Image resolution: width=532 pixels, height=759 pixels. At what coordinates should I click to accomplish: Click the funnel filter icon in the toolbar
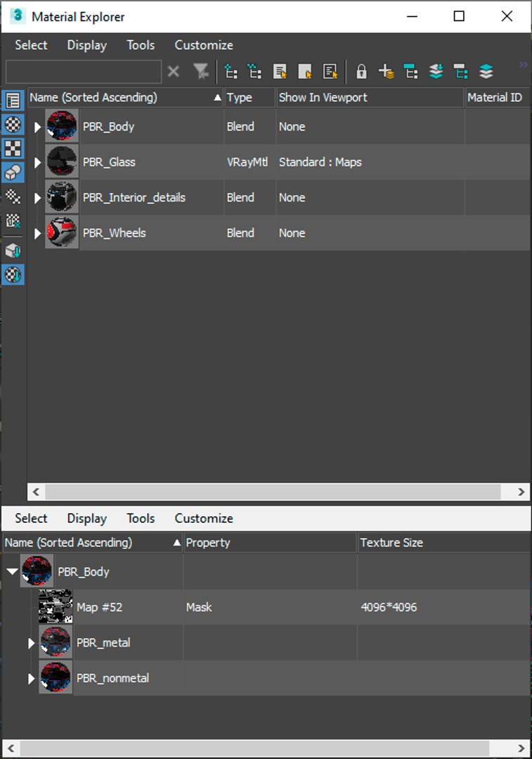200,72
